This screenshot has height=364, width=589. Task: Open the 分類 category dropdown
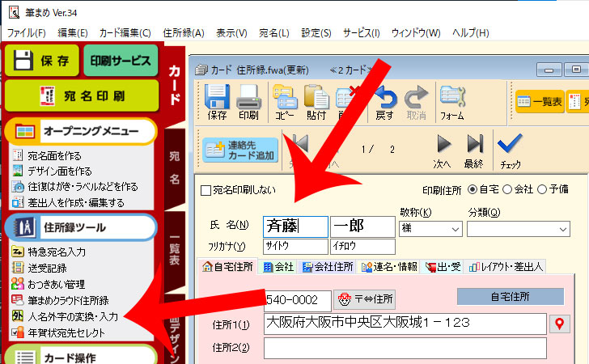[519, 229]
